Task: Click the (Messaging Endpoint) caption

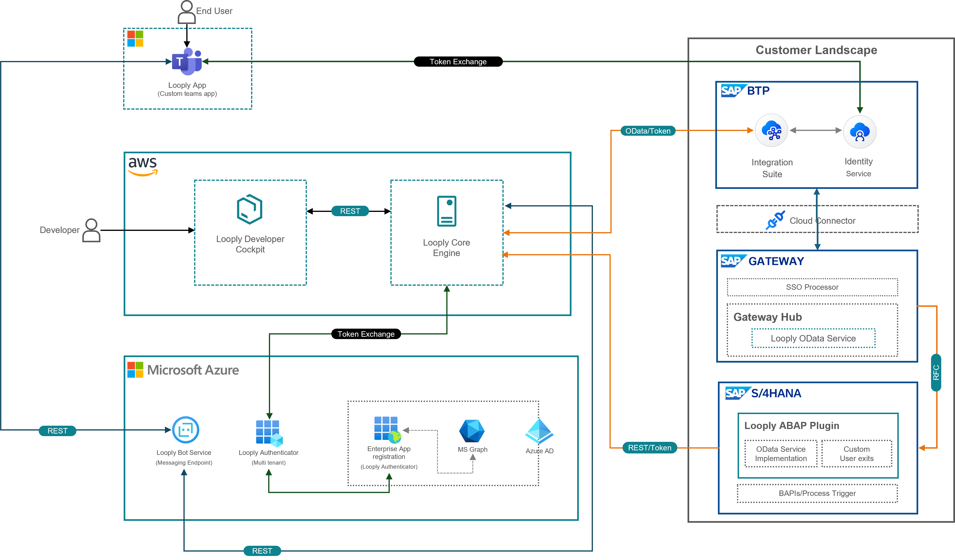Action: pyautogui.click(x=183, y=463)
